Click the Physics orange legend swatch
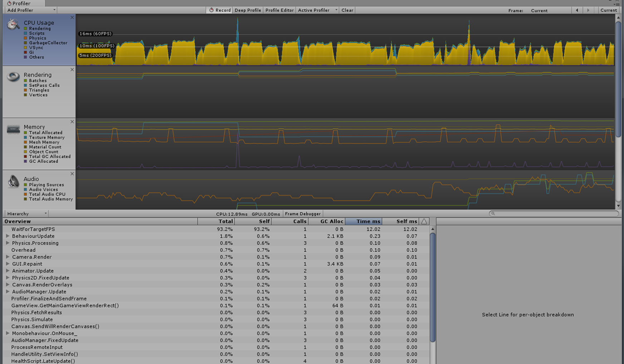The height and width of the screenshot is (364, 624). (x=25, y=38)
